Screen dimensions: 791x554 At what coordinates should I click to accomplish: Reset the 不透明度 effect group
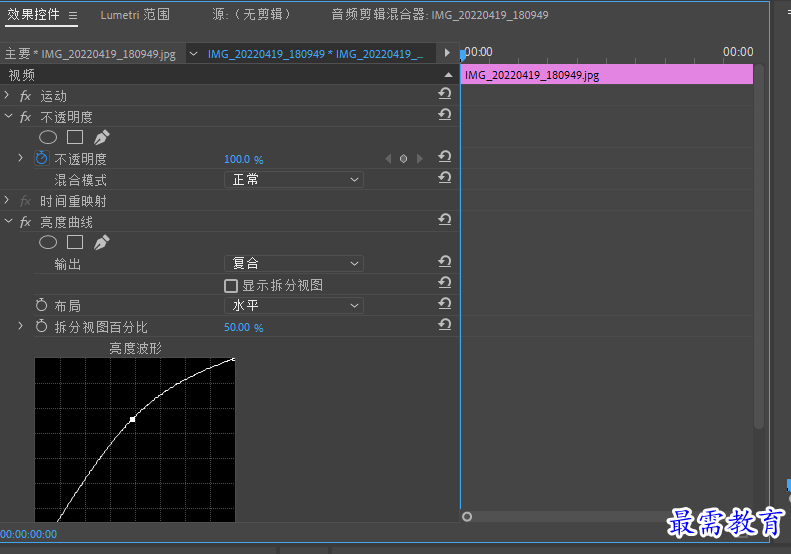pos(444,115)
